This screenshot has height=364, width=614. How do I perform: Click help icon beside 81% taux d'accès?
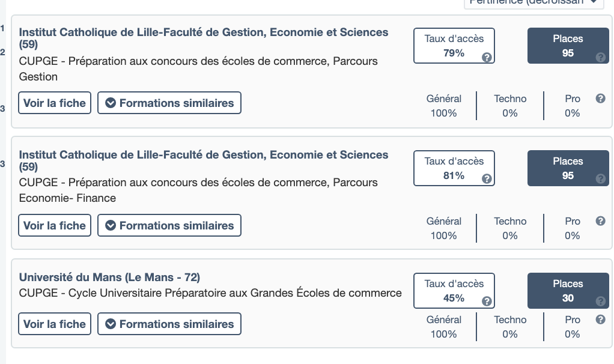point(487,179)
